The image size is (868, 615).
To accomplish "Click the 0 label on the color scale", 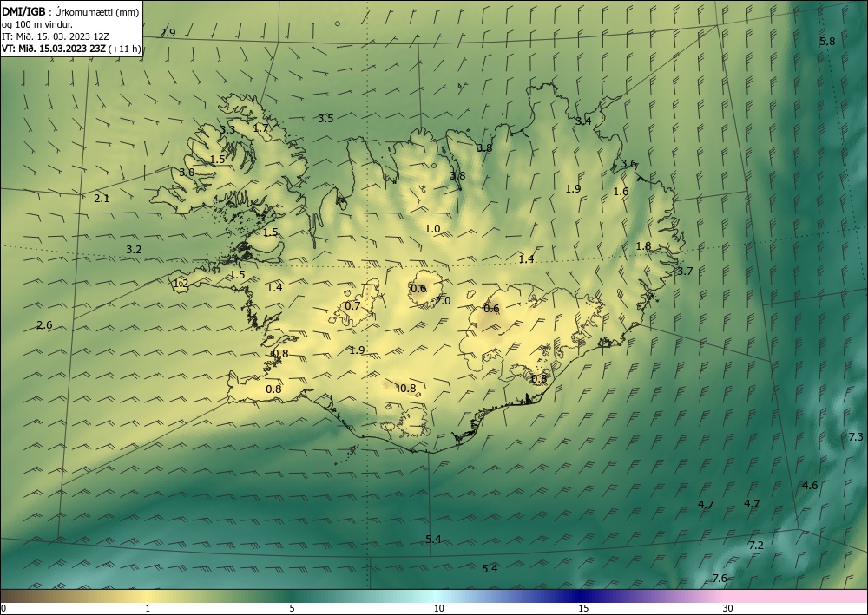I will (3, 609).
